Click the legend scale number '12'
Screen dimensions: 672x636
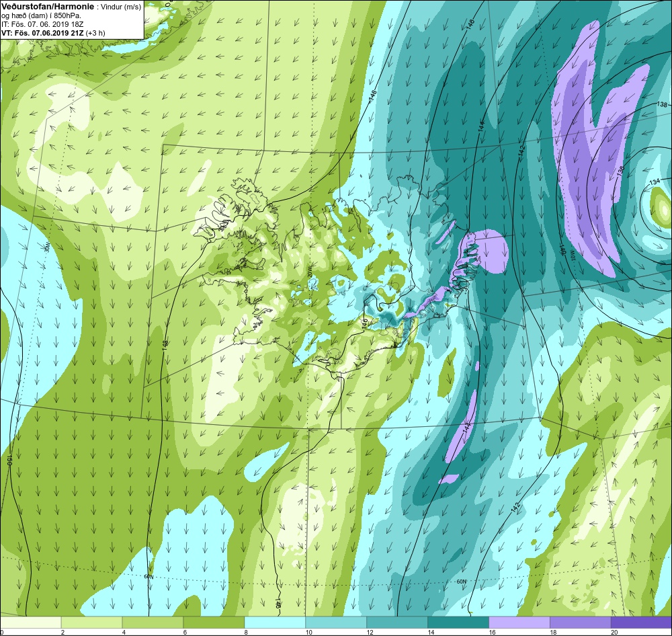[370, 632]
